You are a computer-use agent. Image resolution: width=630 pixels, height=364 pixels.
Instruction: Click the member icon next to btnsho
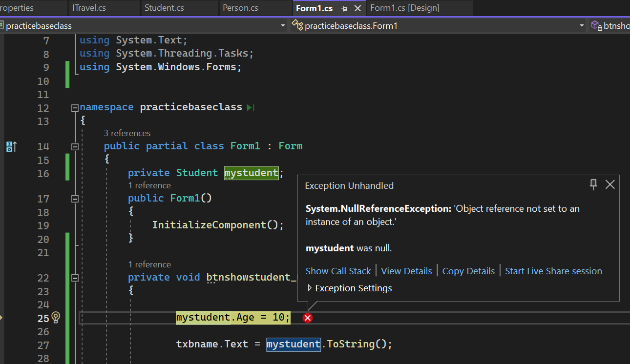[x=595, y=25]
